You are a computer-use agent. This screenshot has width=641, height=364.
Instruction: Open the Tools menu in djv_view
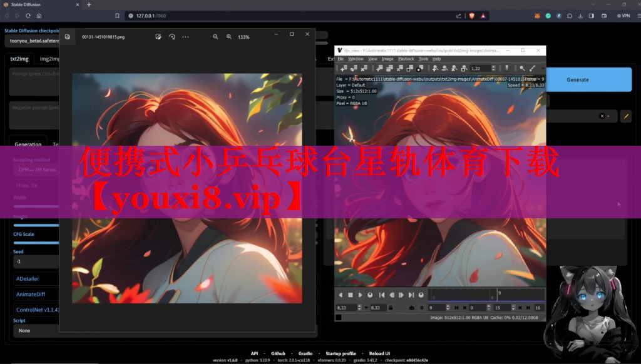(423, 59)
